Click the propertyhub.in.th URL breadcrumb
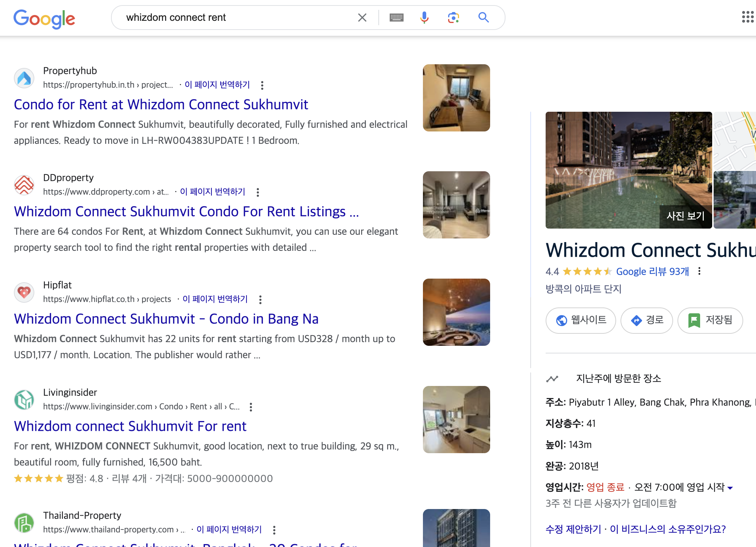The height and width of the screenshot is (547, 756). coord(108,85)
